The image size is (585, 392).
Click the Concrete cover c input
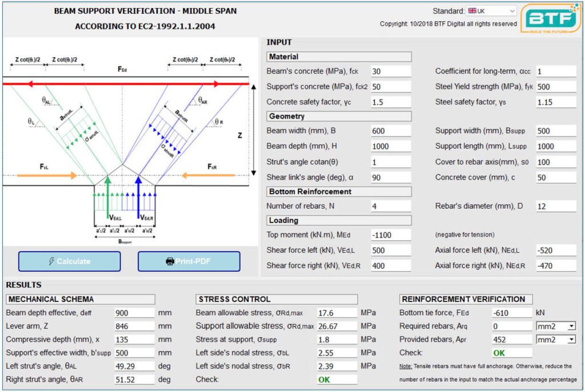click(x=556, y=177)
